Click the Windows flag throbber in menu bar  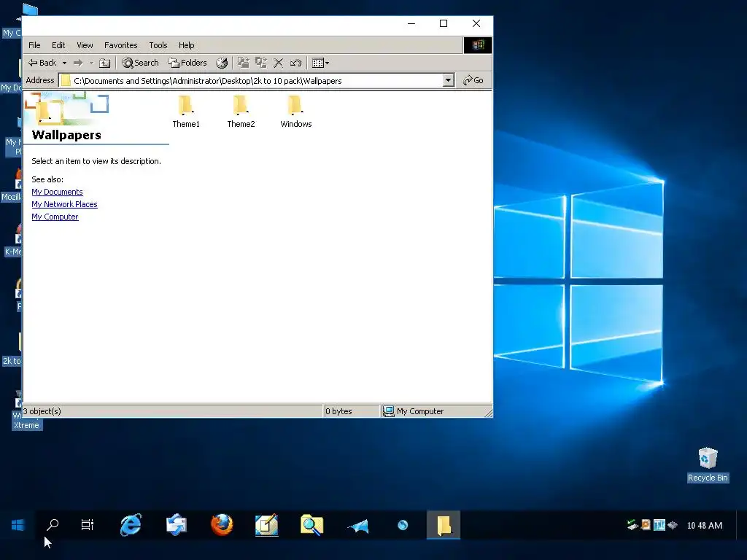[x=478, y=45]
